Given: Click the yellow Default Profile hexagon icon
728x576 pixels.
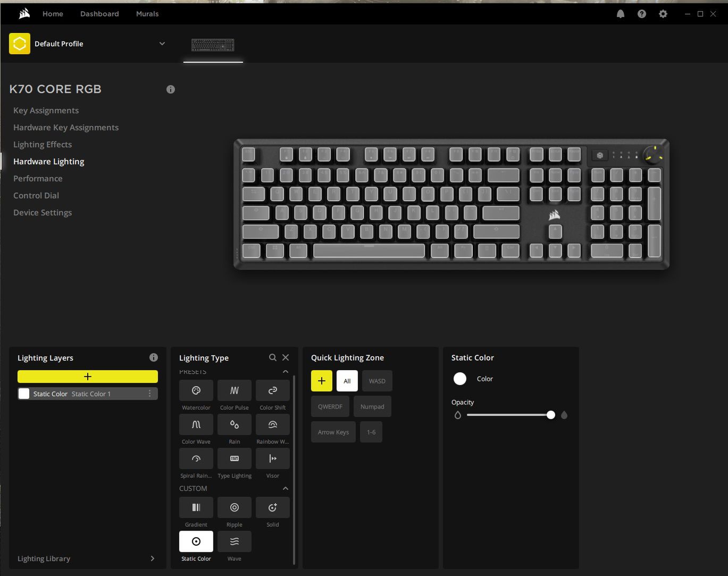Looking at the screenshot, I should pos(20,44).
